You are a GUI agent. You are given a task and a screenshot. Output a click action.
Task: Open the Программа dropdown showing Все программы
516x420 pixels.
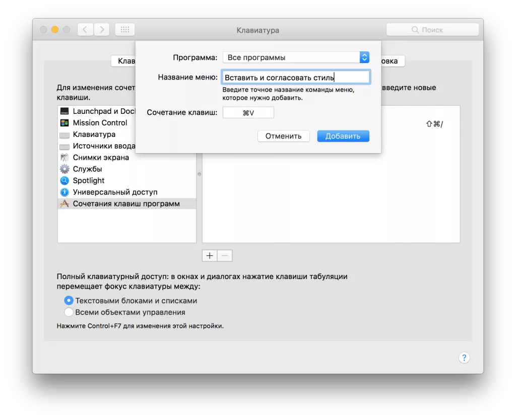coord(296,57)
